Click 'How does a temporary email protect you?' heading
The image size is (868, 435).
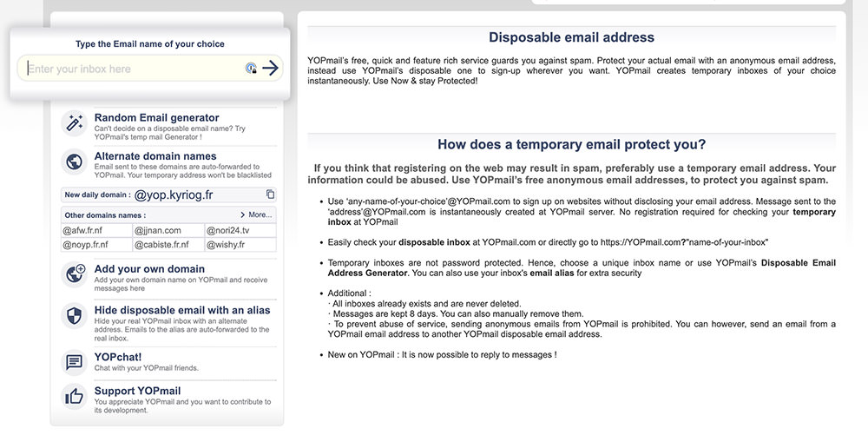tap(571, 144)
